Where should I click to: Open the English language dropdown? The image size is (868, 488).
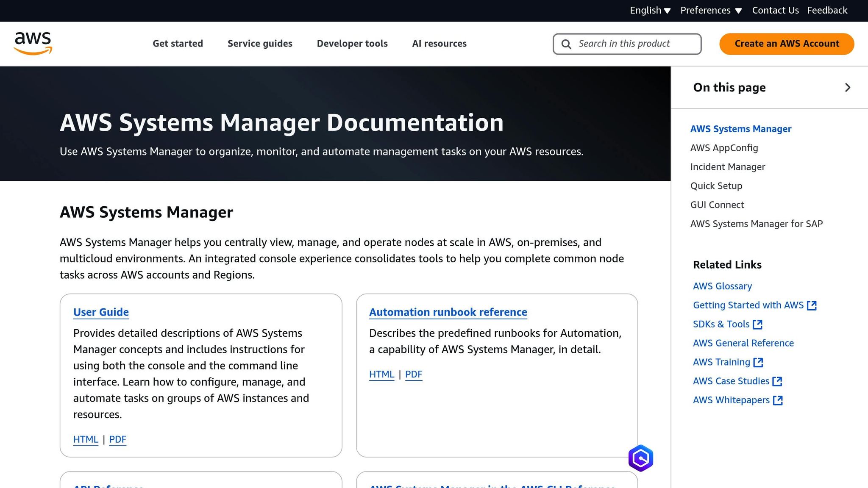[650, 10]
